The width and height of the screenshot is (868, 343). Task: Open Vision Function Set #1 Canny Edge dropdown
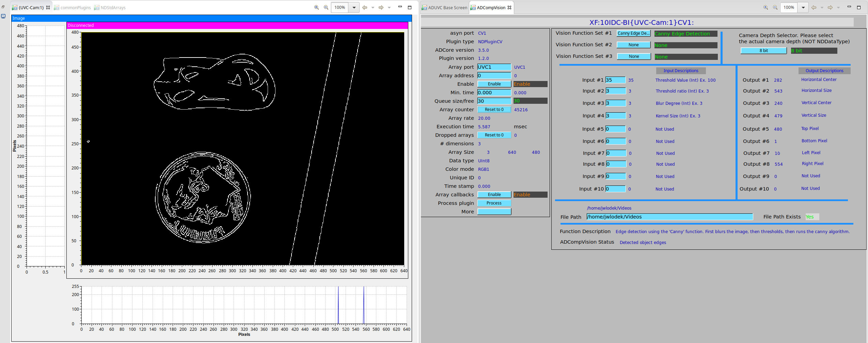coord(634,33)
